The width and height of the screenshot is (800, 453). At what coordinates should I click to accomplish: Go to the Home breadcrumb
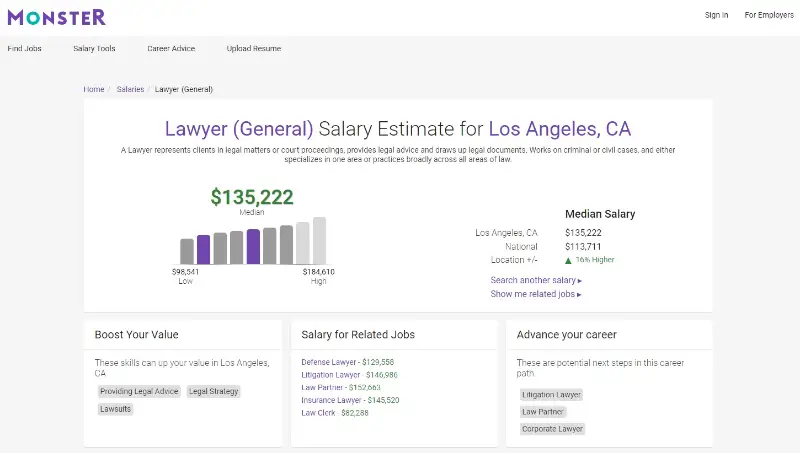(x=94, y=89)
